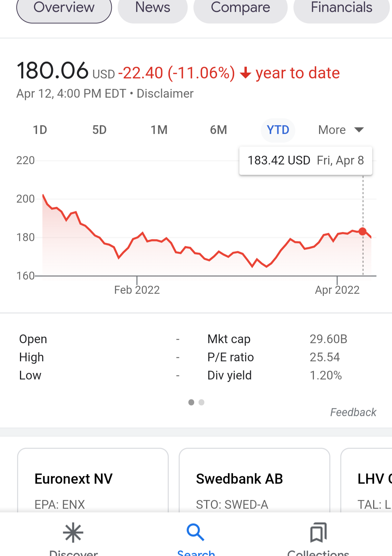Switch to 6M chart range
The height and width of the screenshot is (556, 392).
pos(219,130)
